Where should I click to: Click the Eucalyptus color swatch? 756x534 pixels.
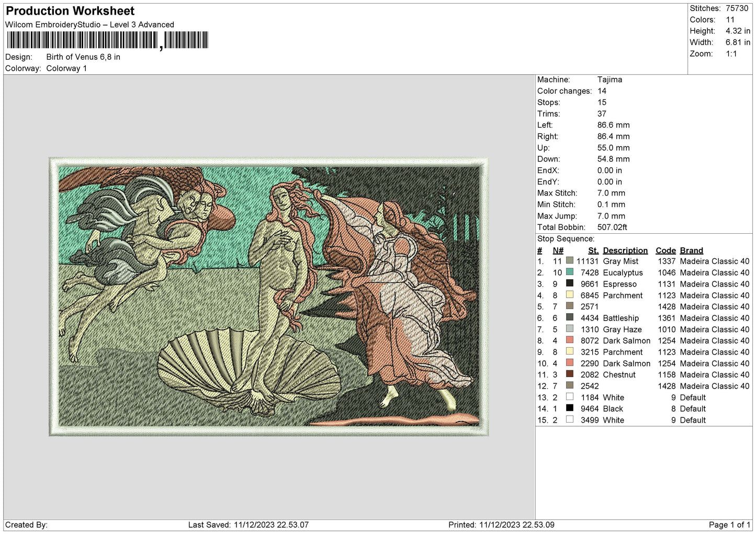click(570, 272)
